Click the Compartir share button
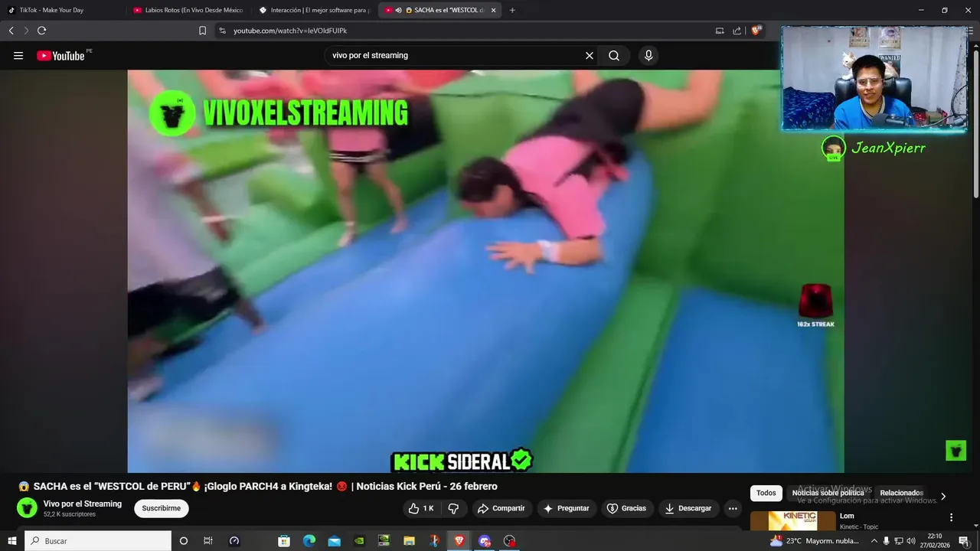 (502, 508)
